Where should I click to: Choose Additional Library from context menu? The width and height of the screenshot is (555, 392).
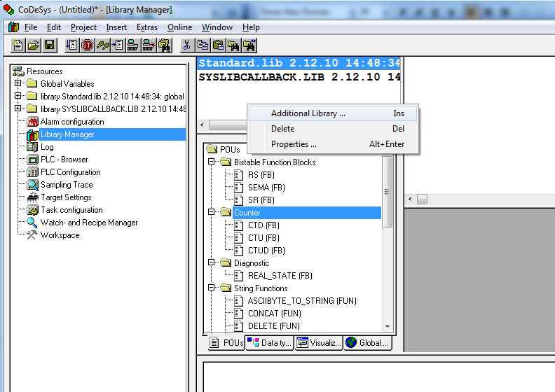tap(333, 113)
